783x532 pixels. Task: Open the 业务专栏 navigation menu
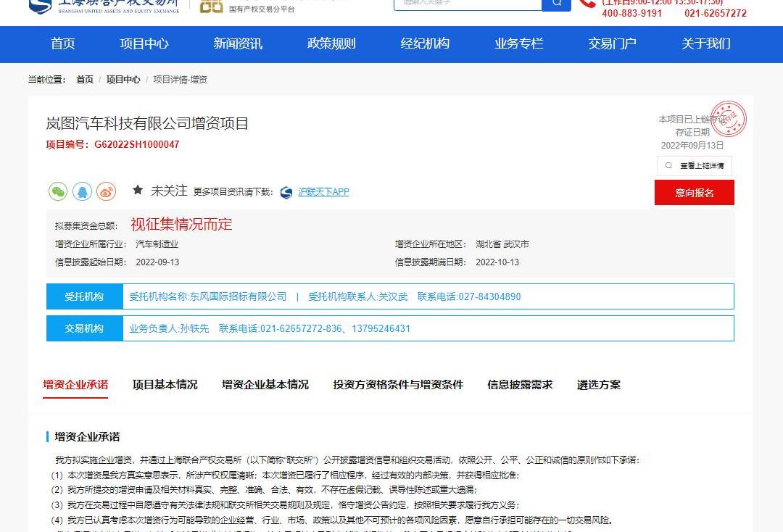(x=519, y=44)
